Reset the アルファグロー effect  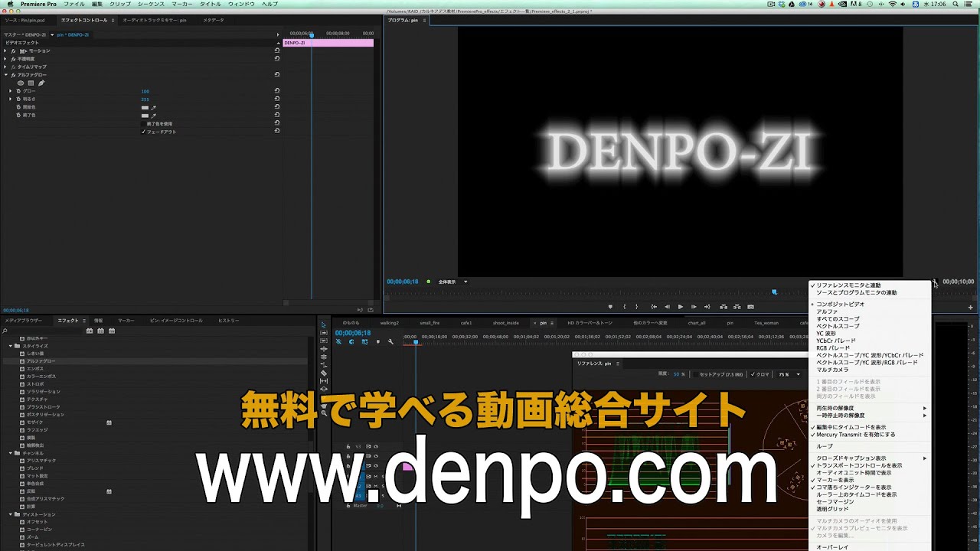[x=277, y=74]
